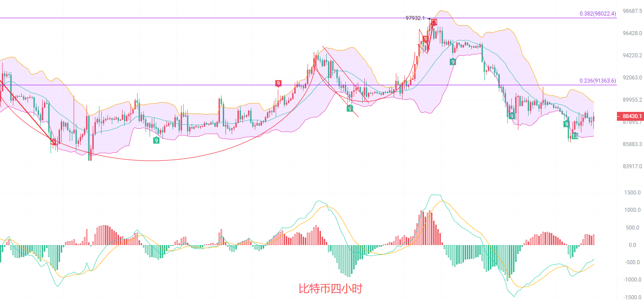Click the green 13 marker near latest candles
This screenshot has height=301, width=644.
575,136
